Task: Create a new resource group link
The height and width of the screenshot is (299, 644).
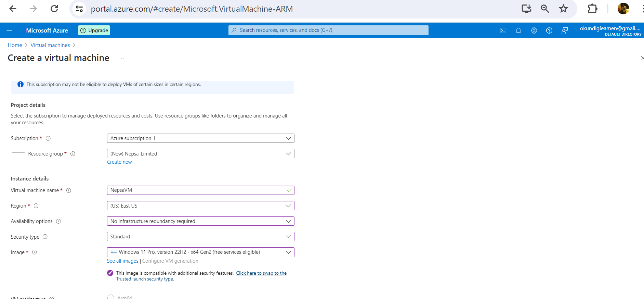Action: coord(119,162)
